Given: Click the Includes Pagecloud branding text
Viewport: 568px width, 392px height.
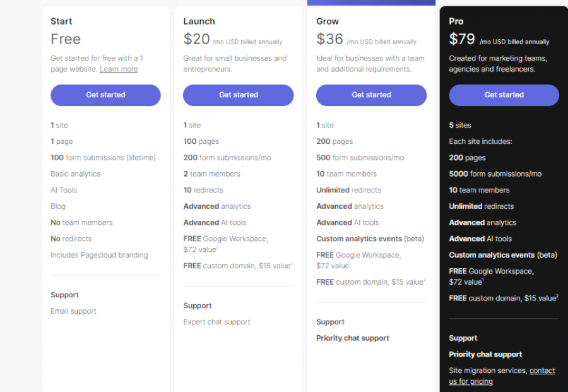Looking at the screenshot, I should click(99, 255).
